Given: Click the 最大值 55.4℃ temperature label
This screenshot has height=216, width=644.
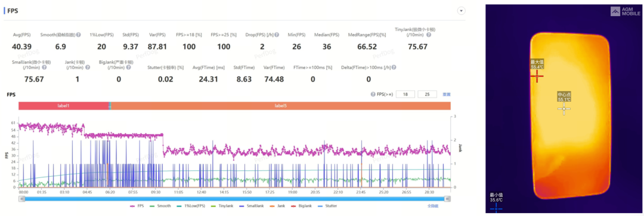Looking at the screenshot, I should 537,64.
